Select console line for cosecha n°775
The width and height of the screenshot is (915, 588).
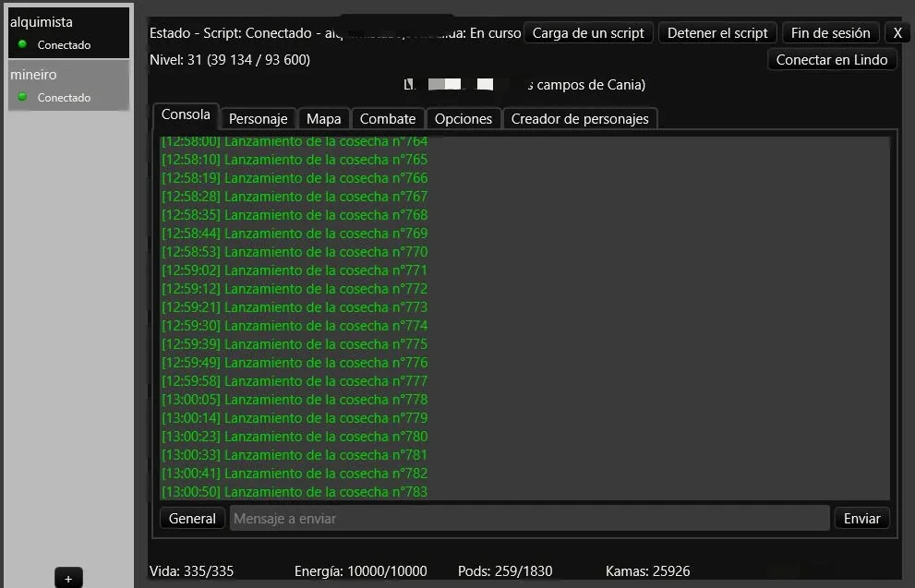click(x=295, y=344)
